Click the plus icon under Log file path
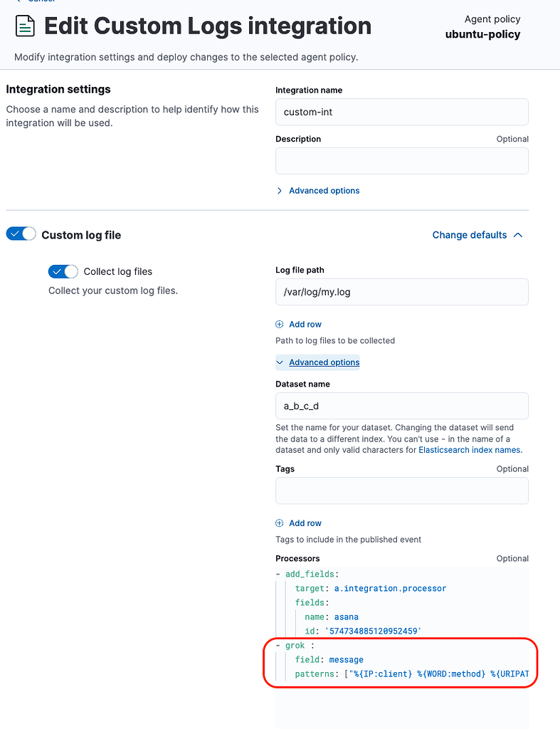 (280, 325)
